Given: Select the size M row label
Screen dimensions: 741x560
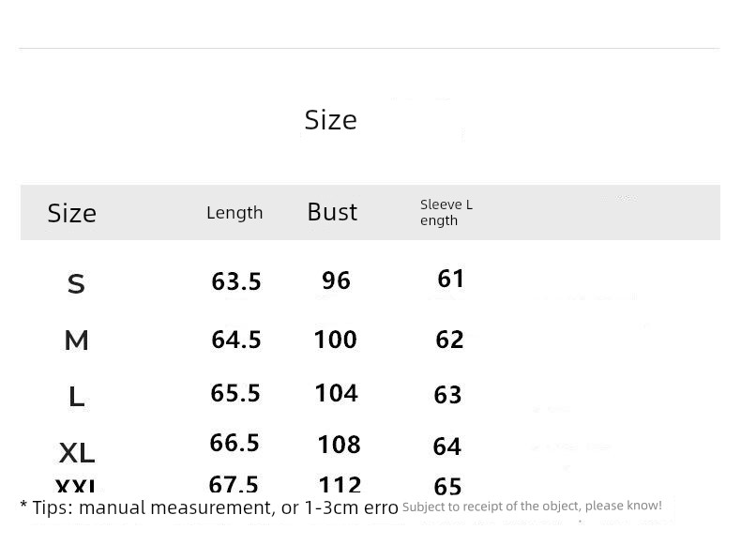Looking at the screenshot, I should (x=77, y=340).
